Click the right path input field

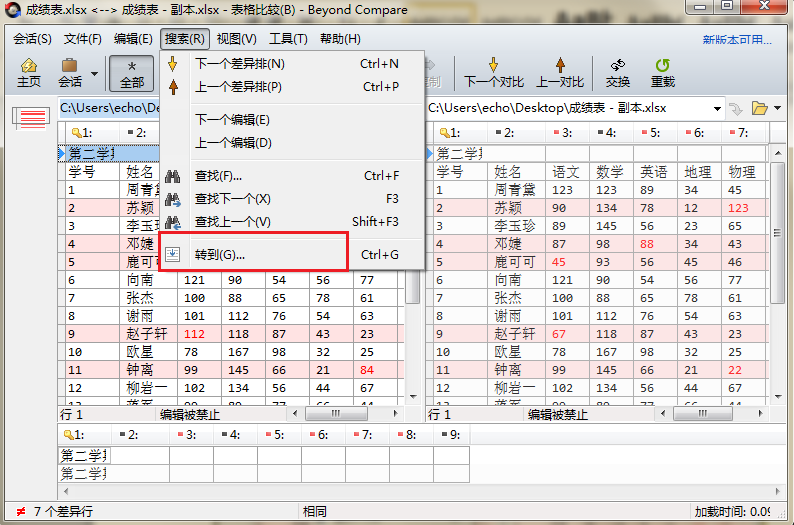(570, 108)
